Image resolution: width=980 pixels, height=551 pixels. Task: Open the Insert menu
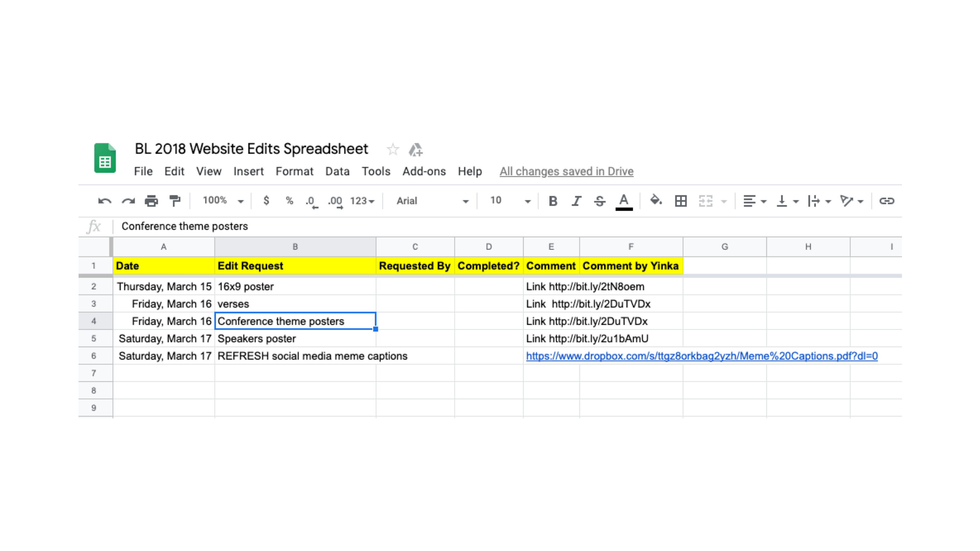click(248, 171)
